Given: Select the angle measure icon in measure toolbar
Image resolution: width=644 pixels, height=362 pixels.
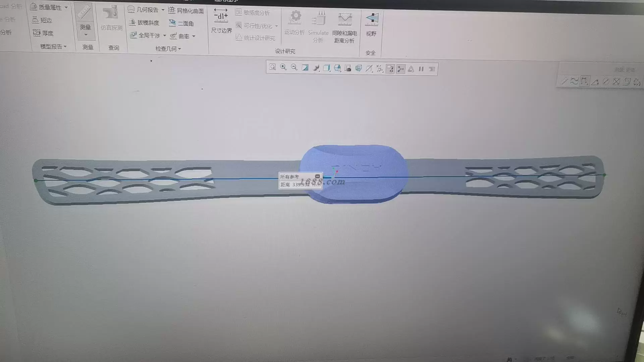Looking at the screenshot, I should [595, 81].
